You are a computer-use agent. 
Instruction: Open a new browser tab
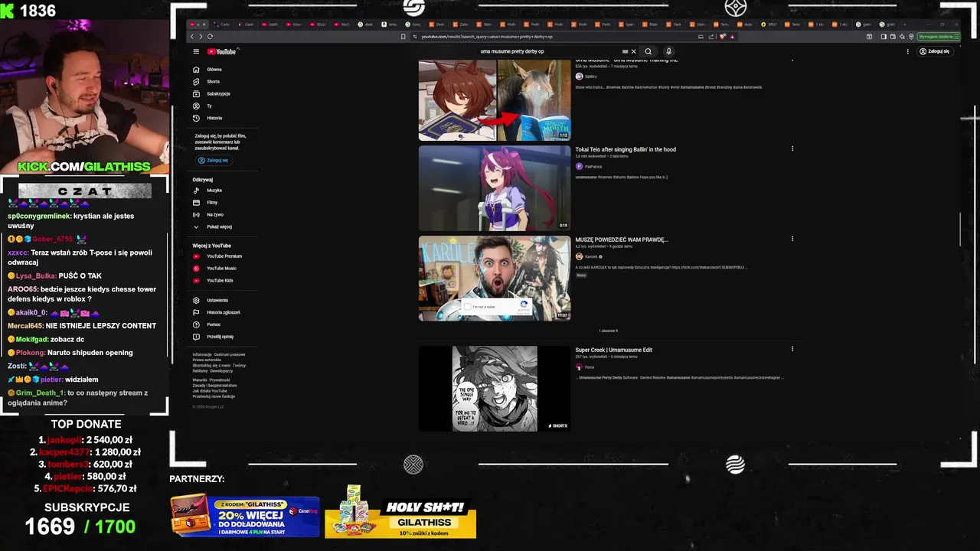904,24
